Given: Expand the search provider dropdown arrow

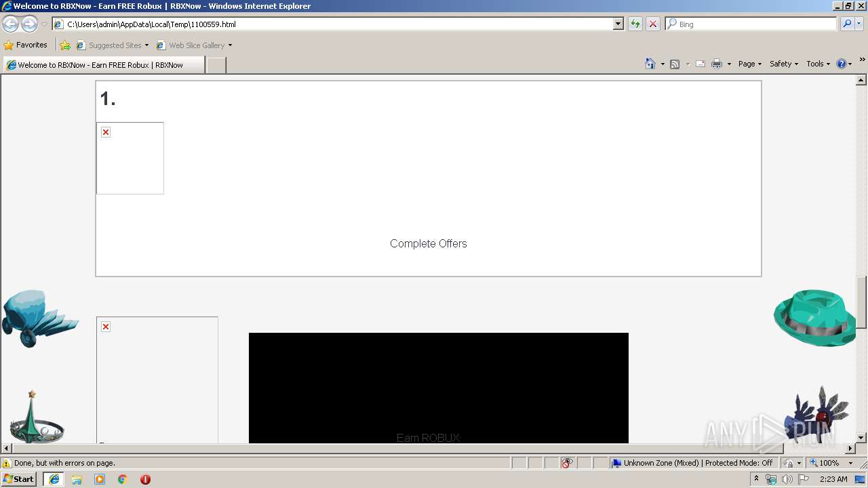Looking at the screenshot, I should click(x=859, y=24).
